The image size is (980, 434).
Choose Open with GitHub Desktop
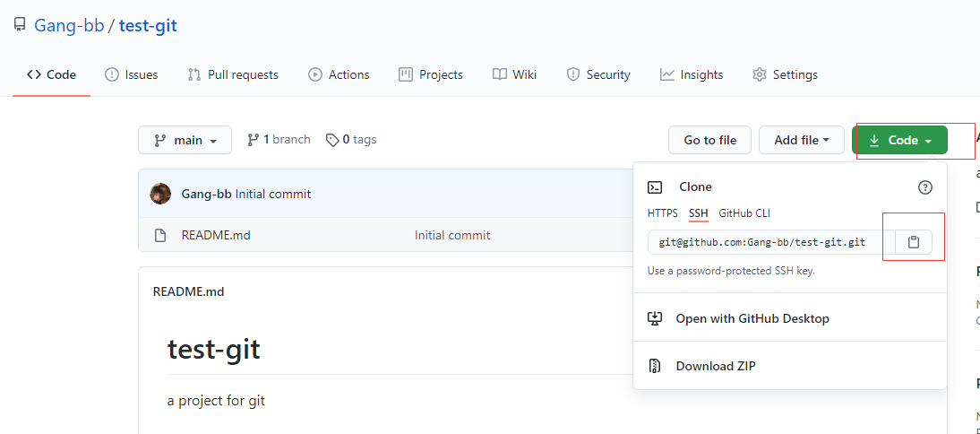click(752, 318)
